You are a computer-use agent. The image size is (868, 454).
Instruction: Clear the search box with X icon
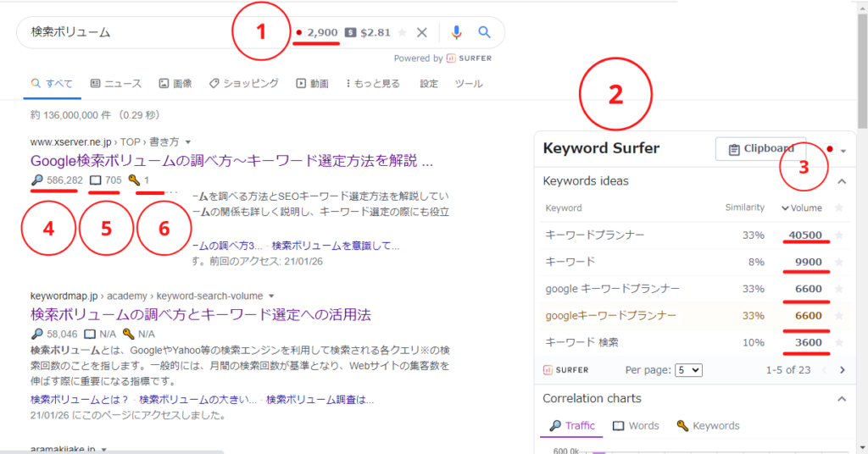point(422,33)
